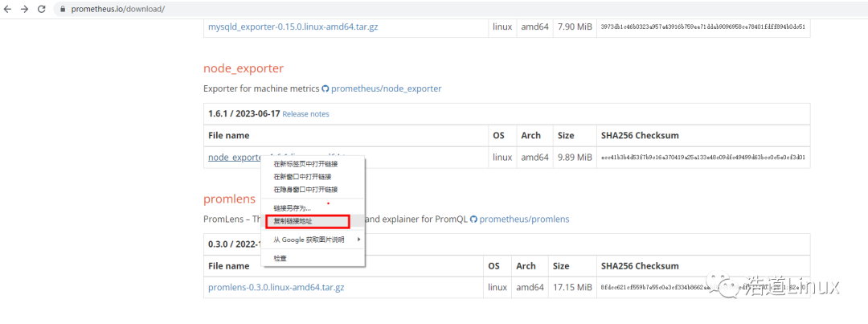Click OS header in promlens table
This screenshot has height=324, width=868.
tap(493, 266)
